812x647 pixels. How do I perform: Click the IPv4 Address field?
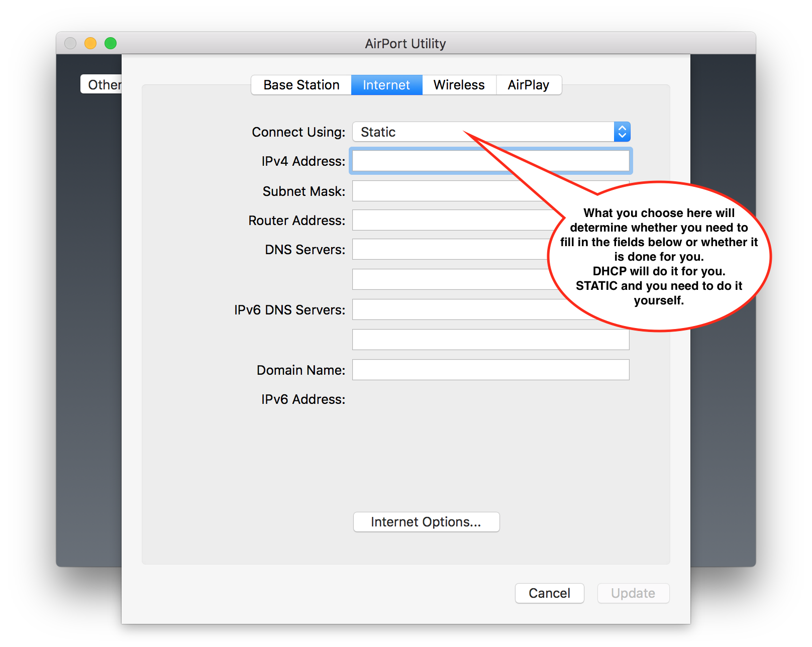pyautogui.click(x=490, y=161)
